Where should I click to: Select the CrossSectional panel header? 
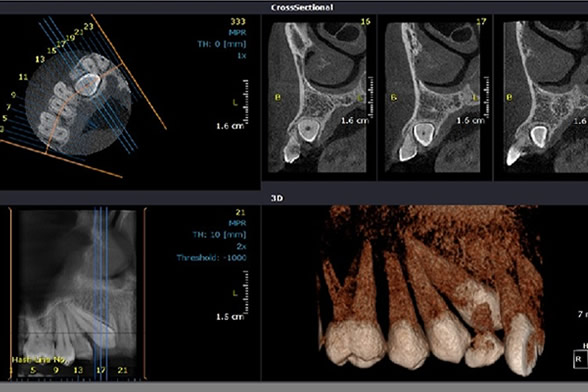coord(302,8)
